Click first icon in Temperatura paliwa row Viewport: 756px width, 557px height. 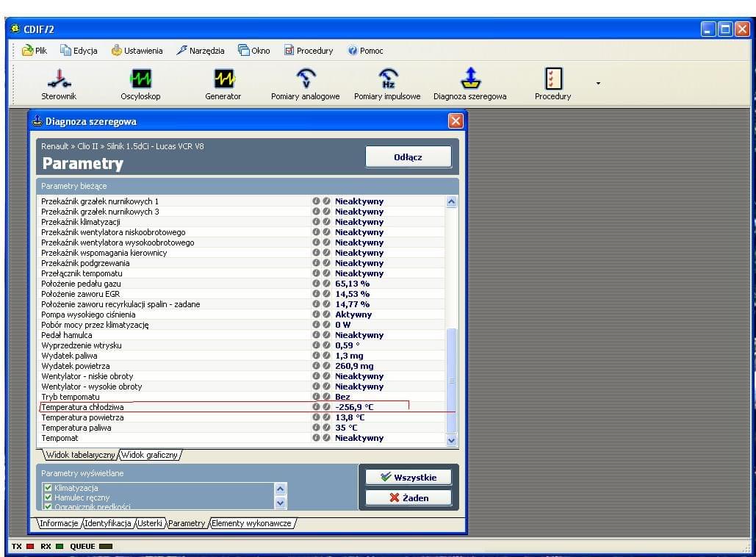[x=316, y=428]
